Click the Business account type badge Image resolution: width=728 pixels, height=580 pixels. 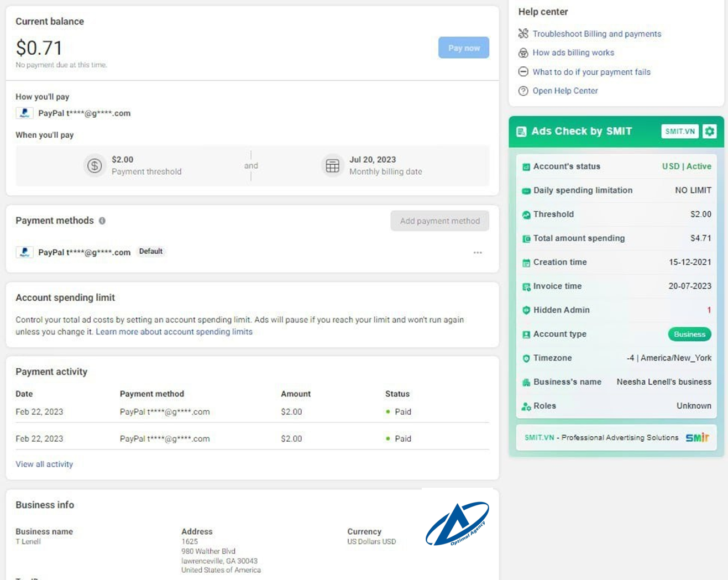[689, 334]
